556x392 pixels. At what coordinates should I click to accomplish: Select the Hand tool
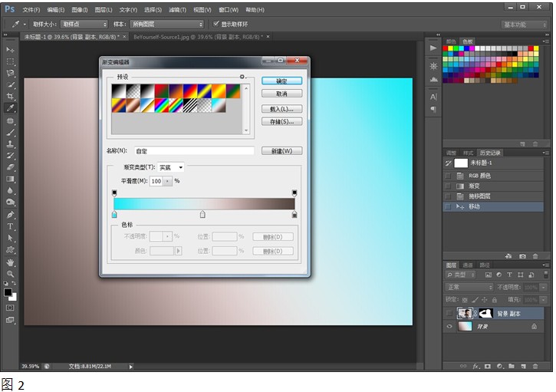10,262
